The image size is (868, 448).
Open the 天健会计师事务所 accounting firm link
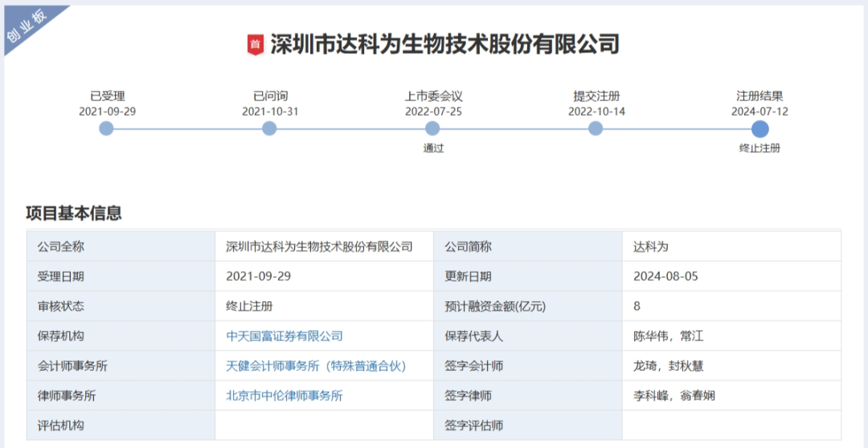coord(316,366)
